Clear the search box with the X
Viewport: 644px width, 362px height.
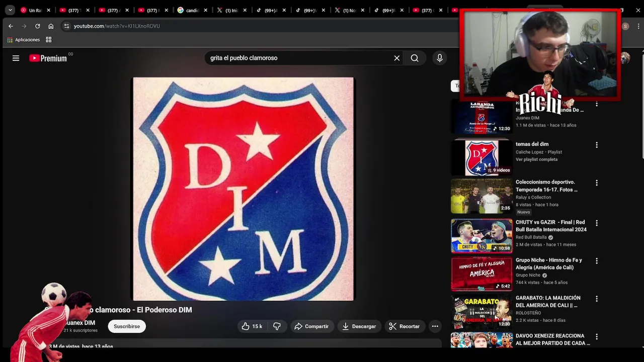pyautogui.click(x=397, y=58)
